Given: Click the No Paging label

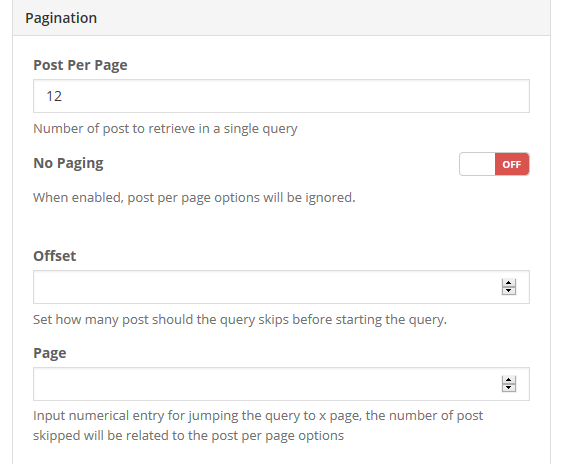Looking at the screenshot, I should tap(68, 163).
